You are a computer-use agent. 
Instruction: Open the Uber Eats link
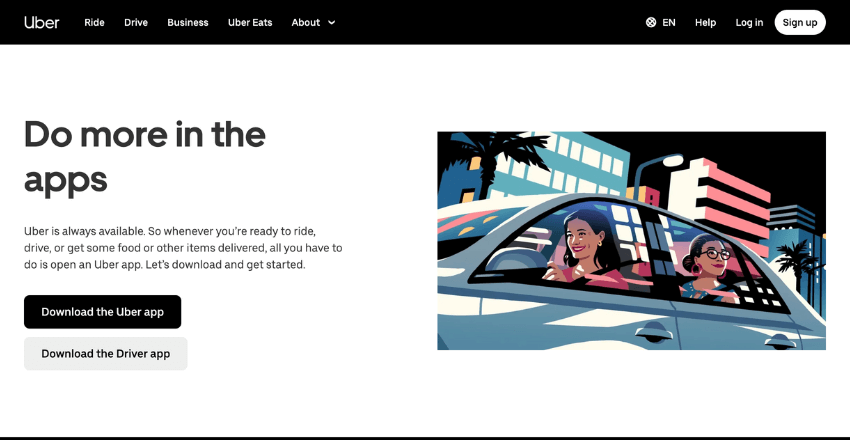(x=250, y=22)
